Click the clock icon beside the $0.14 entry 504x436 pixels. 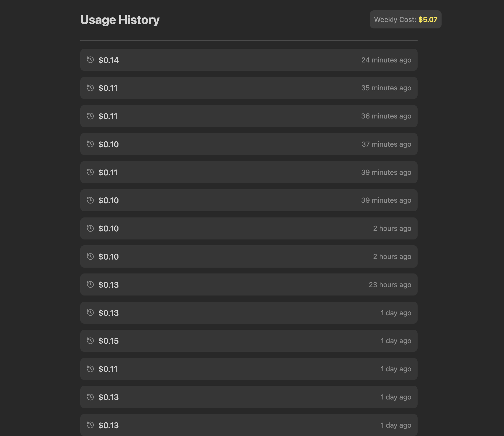click(x=90, y=60)
